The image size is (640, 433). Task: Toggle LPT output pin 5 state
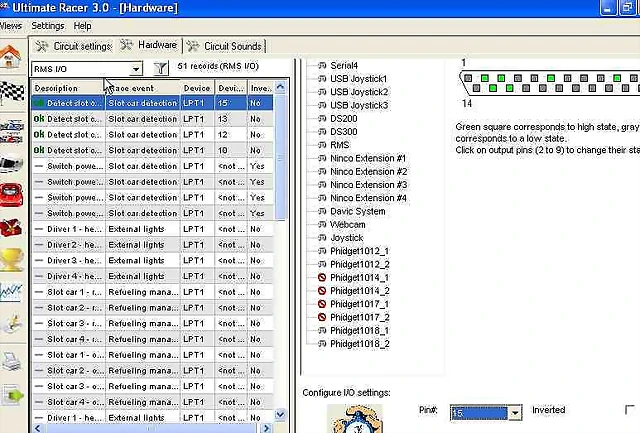point(534,78)
